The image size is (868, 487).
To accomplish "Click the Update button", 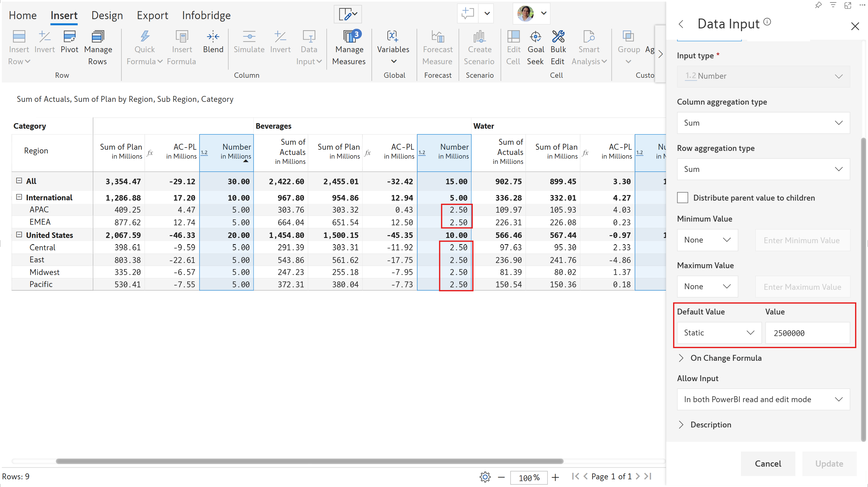I will click(x=829, y=464).
